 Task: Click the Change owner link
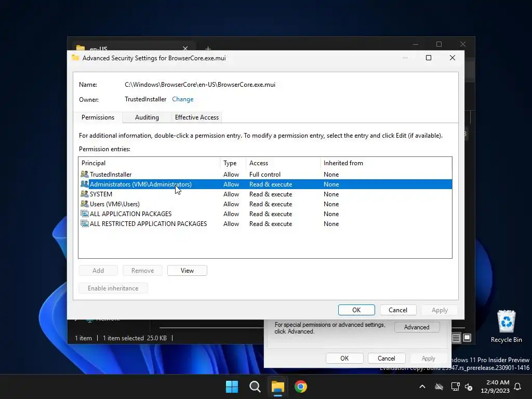tap(182, 99)
